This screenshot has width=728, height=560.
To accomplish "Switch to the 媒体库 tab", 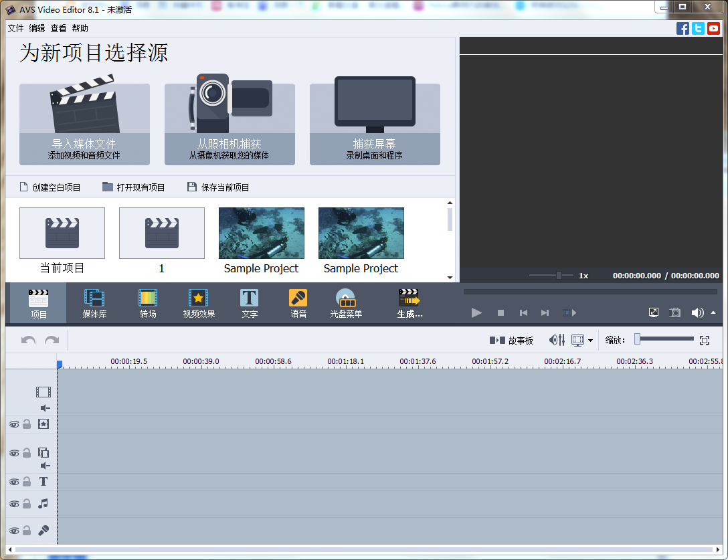I will [94, 303].
